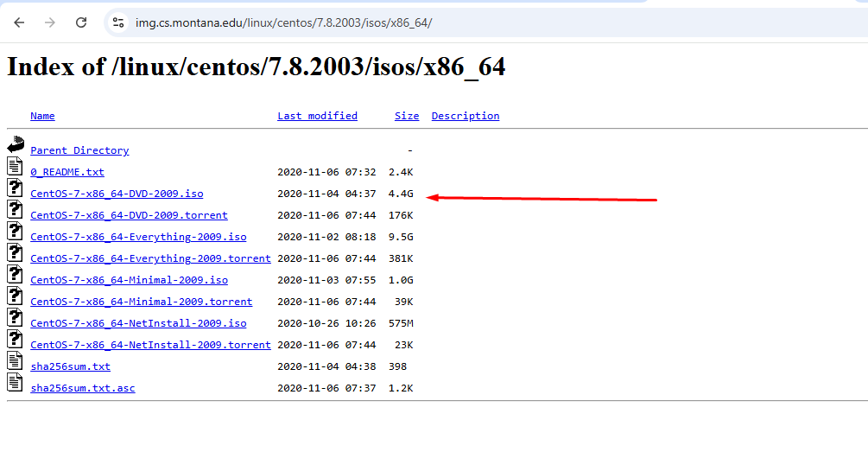Screen dimensions: 868x452
Task: Open CentOS-7-x86_64-Minimal-2009.torrent link
Action: (x=141, y=302)
